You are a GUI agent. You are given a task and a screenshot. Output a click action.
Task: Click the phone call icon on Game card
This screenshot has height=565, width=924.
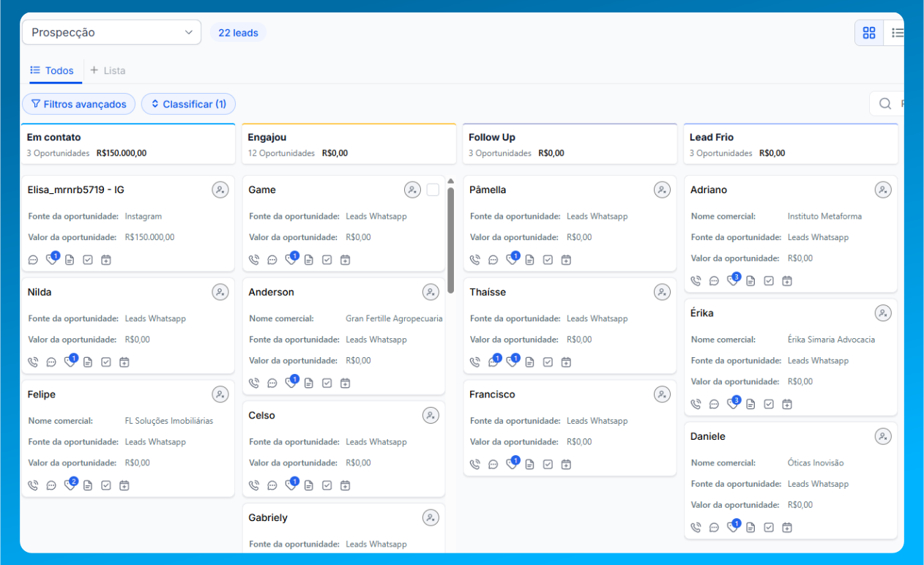coord(254,260)
